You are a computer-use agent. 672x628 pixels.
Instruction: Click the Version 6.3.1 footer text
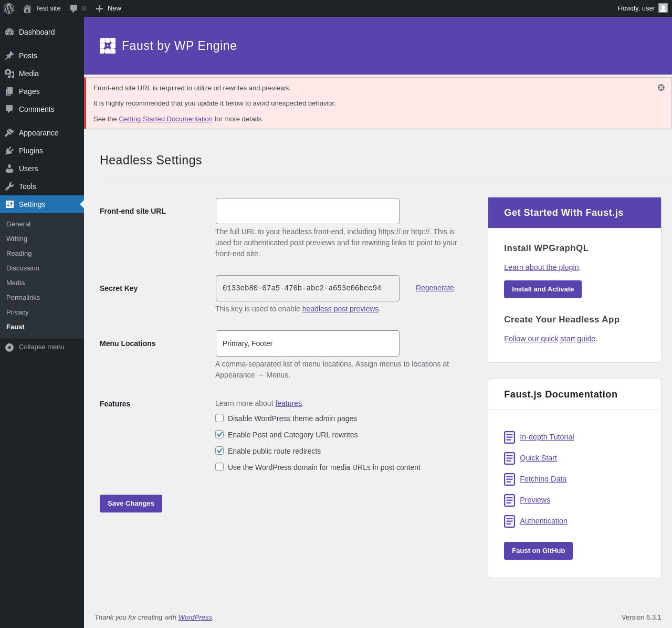pos(642,617)
